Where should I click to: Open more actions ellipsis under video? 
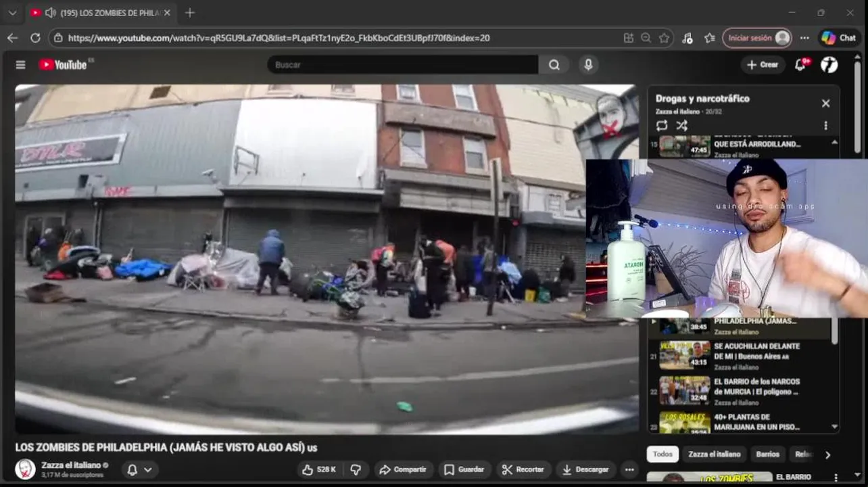pyautogui.click(x=629, y=469)
